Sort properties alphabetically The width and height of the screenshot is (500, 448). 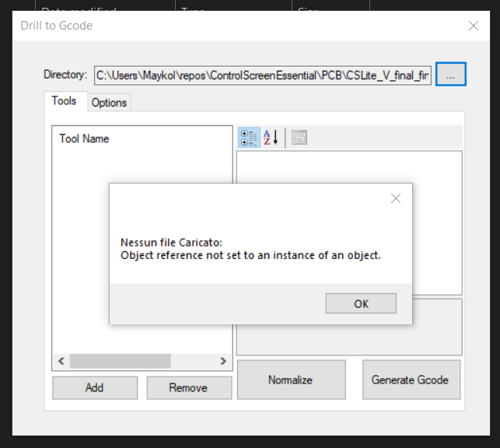click(x=271, y=138)
